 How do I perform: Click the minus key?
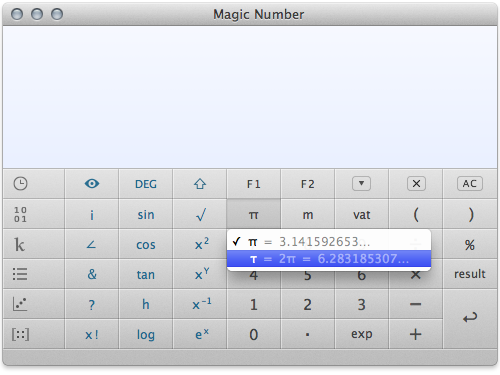[x=416, y=304]
